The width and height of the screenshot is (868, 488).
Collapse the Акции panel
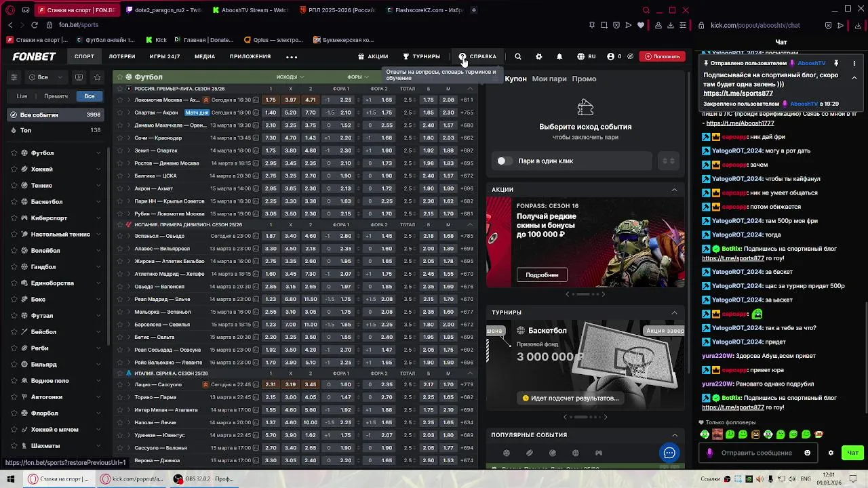[674, 190]
